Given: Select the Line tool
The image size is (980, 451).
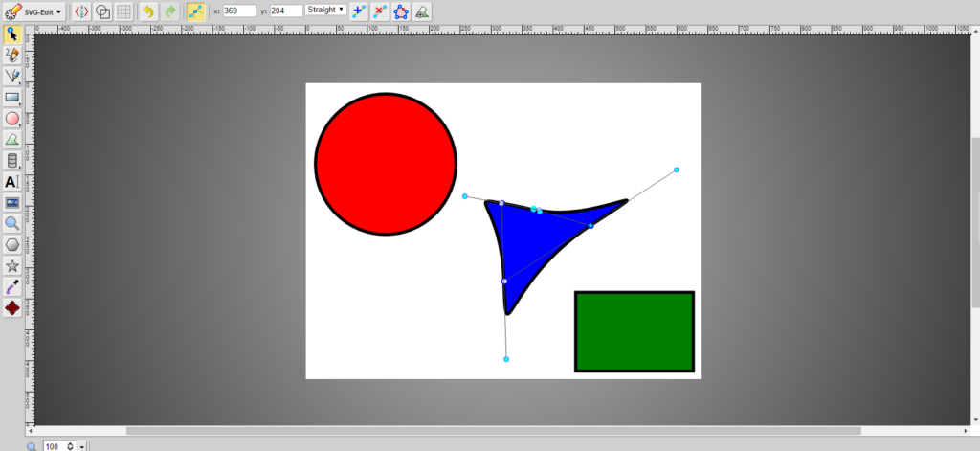Looking at the screenshot, I should point(12,77).
